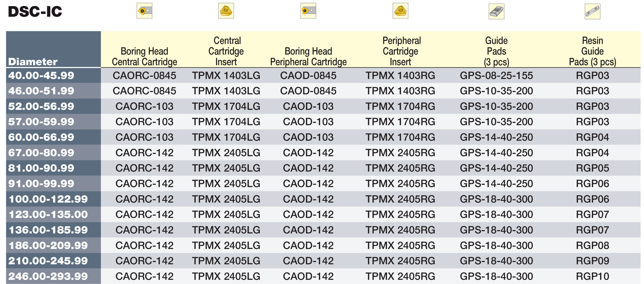This screenshot has height=284, width=644.
Task: Click the Central Cartridge Insert icon
Action: point(226,11)
